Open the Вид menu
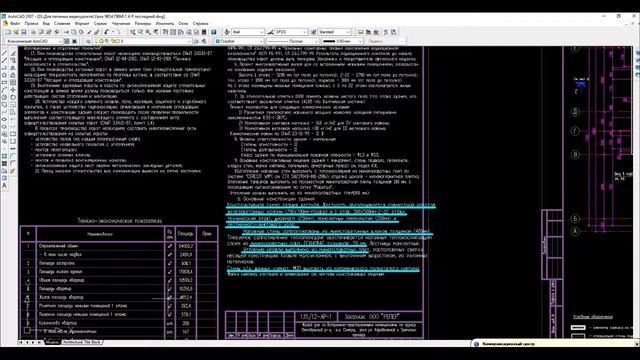This screenshot has height=360, width=640. tap(46, 24)
